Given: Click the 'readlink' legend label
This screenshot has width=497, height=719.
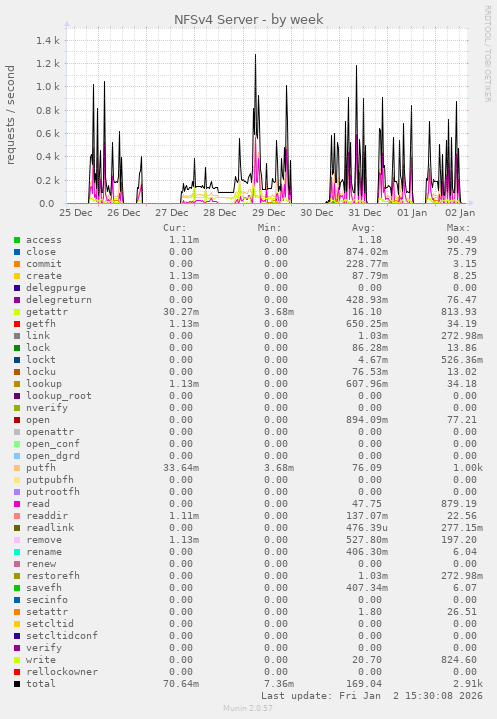Looking at the screenshot, I should [50, 528].
